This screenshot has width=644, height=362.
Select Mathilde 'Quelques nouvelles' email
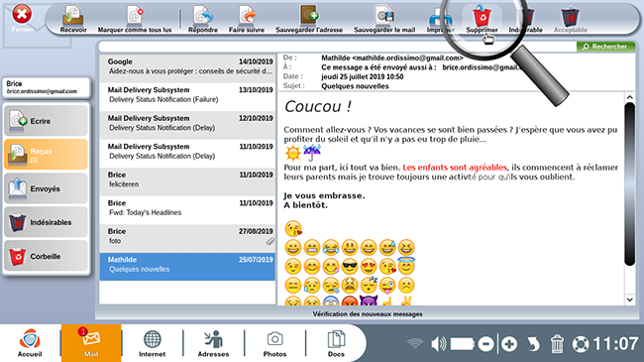coord(187,266)
